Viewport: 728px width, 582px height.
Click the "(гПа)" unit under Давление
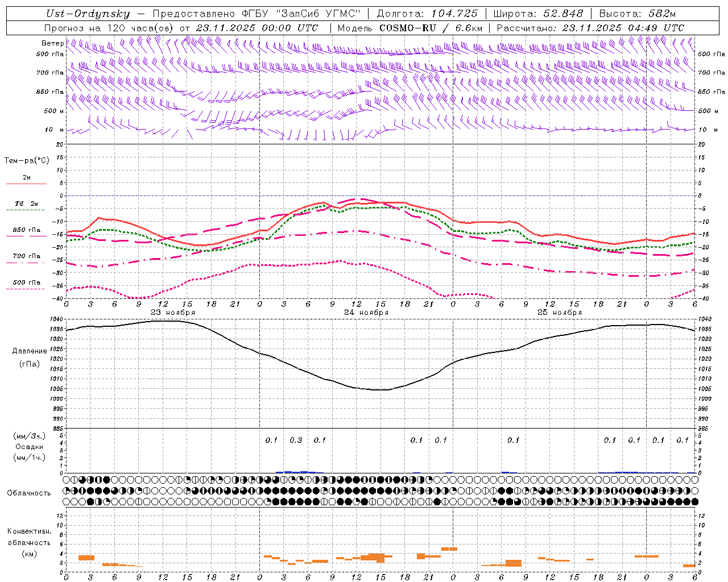click(x=30, y=364)
